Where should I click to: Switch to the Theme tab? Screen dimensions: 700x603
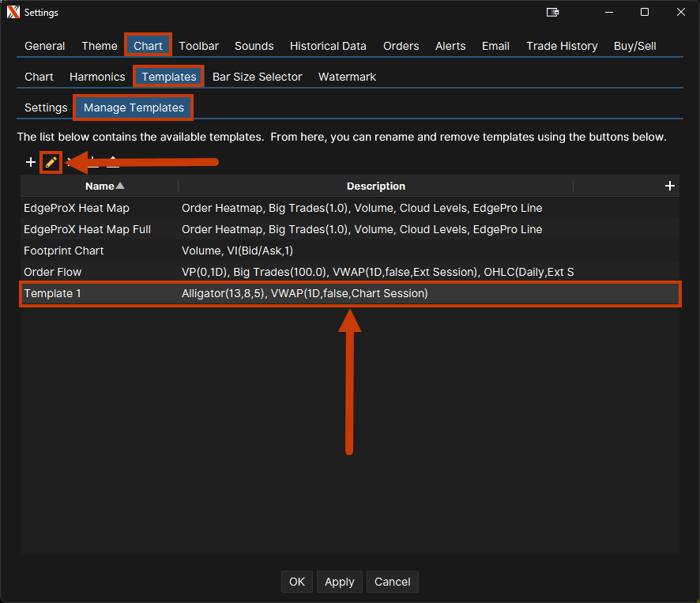[100, 46]
